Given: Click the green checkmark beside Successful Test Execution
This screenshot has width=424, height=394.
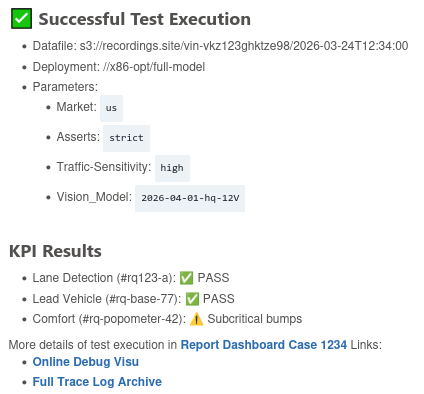Looking at the screenshot, I should click(21, 19).
